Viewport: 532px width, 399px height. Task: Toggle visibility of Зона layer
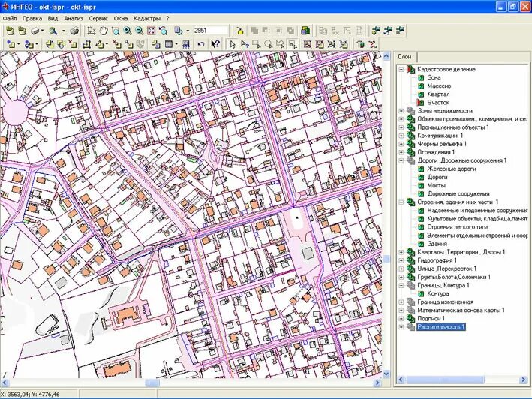(x=421, y=78)
